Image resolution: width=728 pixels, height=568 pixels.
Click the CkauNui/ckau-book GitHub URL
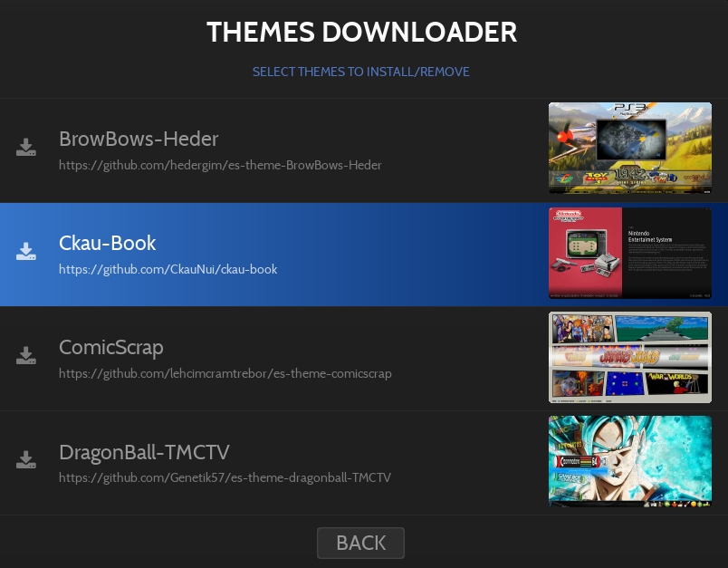tap(168, 270)
